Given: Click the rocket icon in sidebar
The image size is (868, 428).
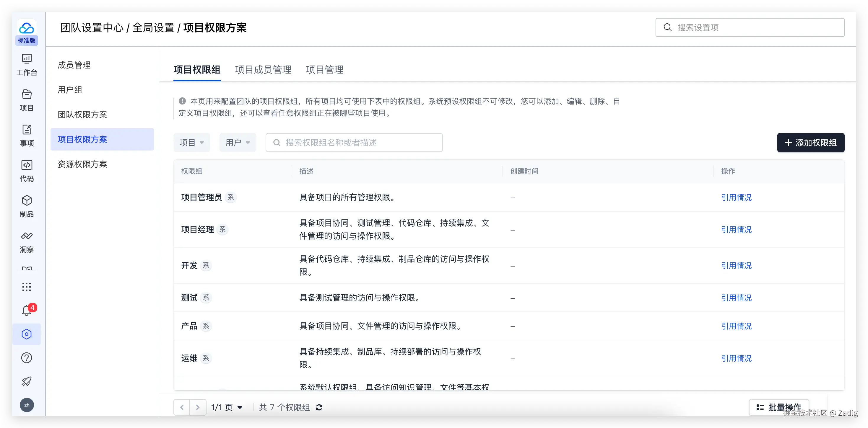Looking at the screenshot, I should 27,381.
